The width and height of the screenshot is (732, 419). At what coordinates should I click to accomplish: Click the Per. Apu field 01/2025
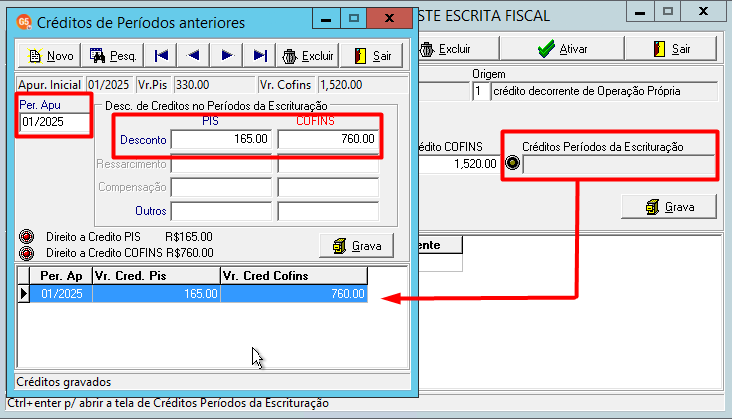55,122
